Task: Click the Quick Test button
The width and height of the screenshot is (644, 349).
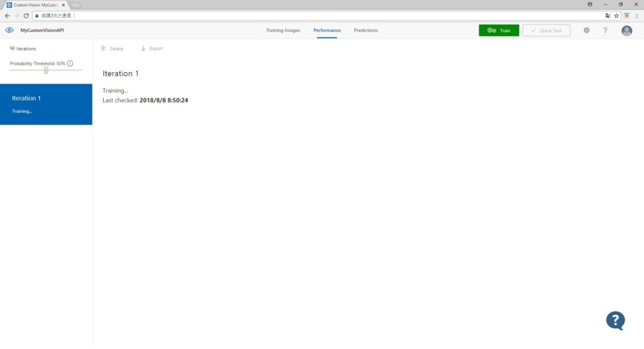Action: pos(547,30)
